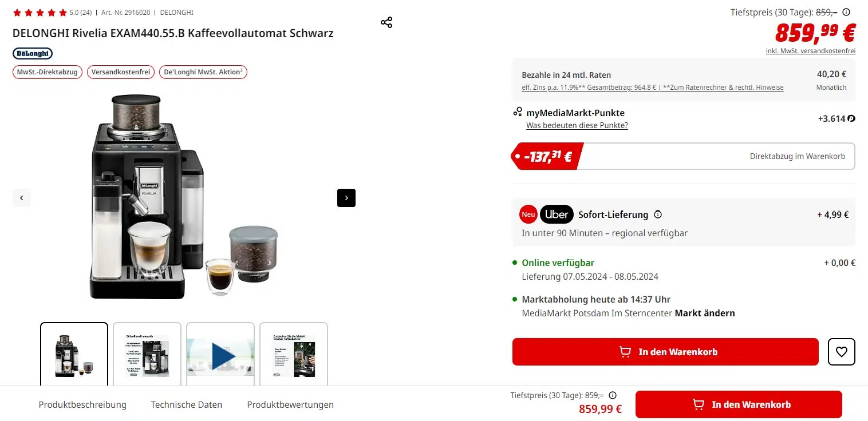The width and height of the screenshot is (868, 421).
Task: Click the five-star rating display
Action: pyautogui.click(x=40, y=12)
